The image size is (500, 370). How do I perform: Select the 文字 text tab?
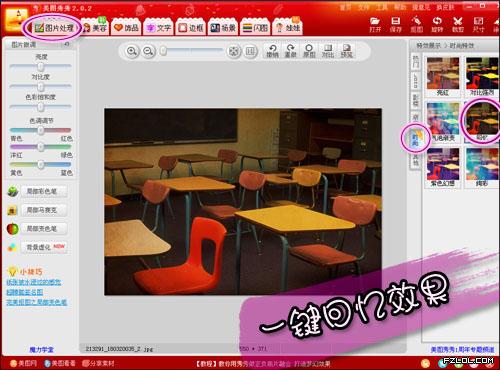pos(159,27)
